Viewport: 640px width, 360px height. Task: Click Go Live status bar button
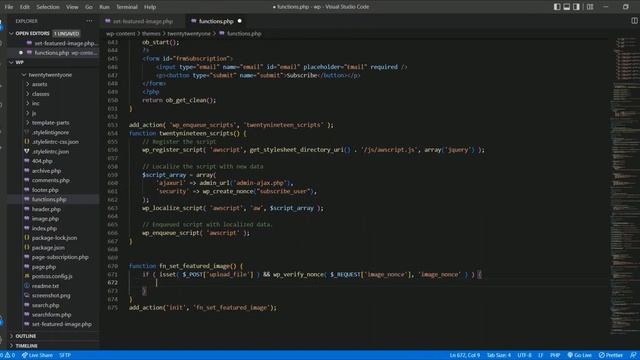pyautogui.click(x=579, y=355)
